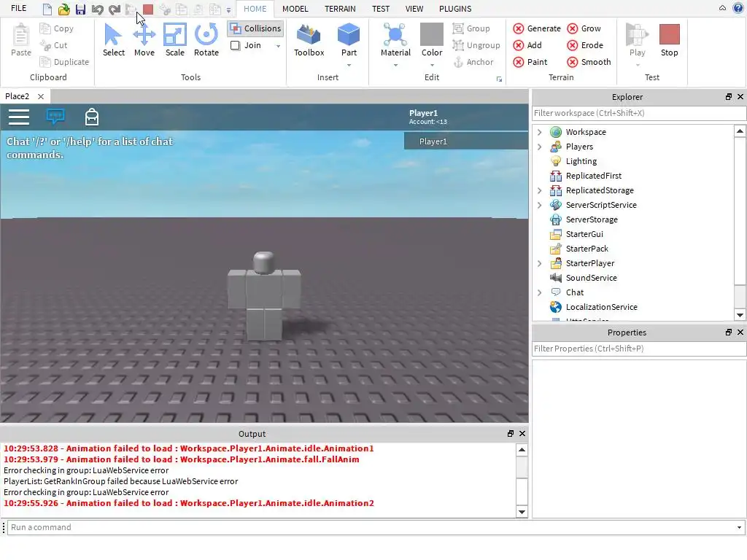Toggle the in-game chat bubble icon
This screenshot has width=747, height=560.
coord(55,116)
